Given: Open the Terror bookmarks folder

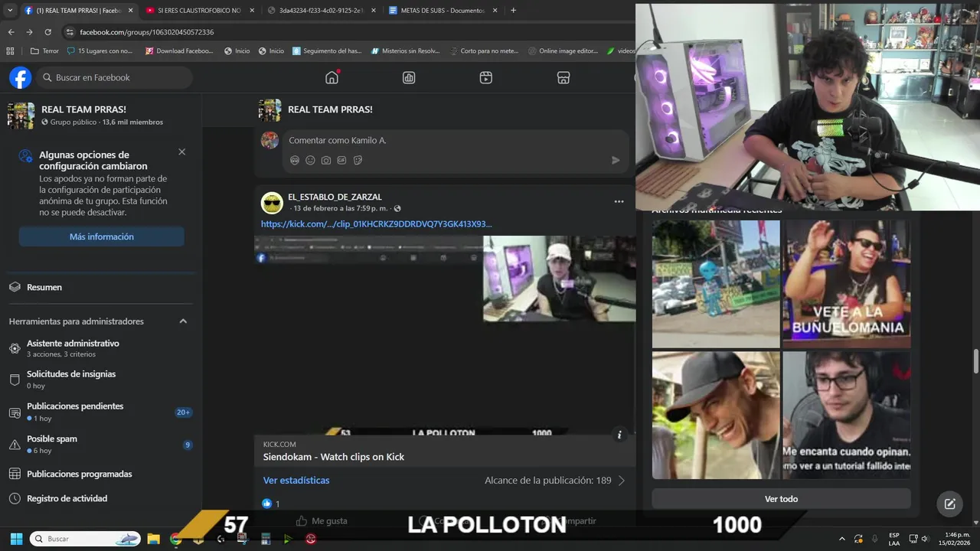Looking at the screenshot, I should [x=44, y=51].
